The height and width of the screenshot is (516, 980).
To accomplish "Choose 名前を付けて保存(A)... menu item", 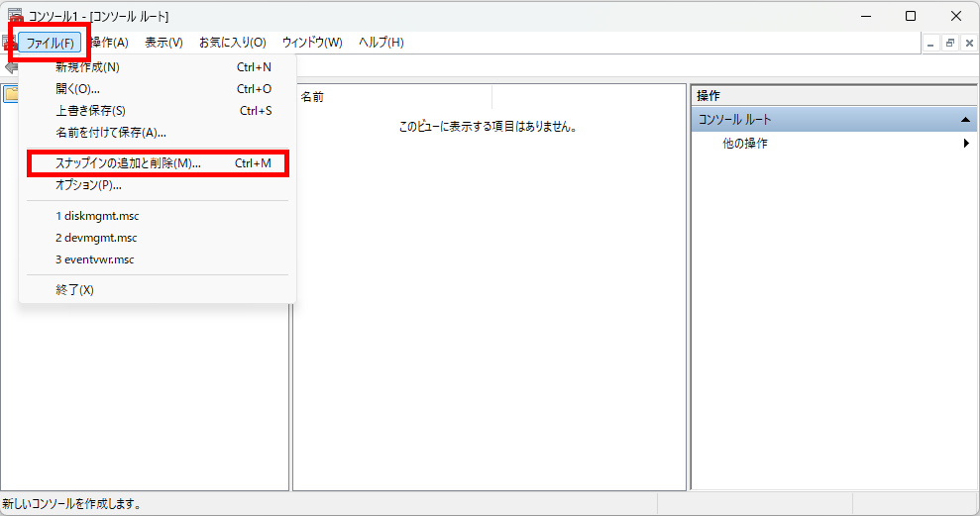I will point(110,133).
